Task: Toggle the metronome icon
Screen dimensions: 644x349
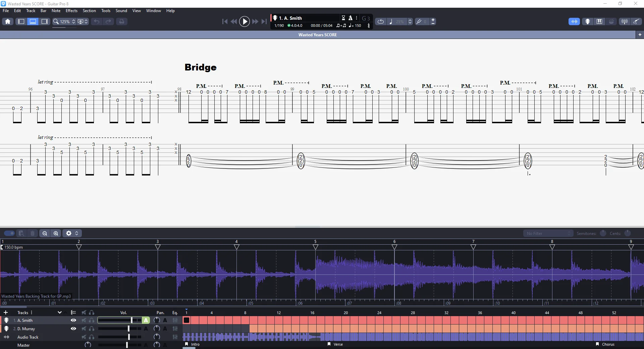Action: point(350,18)
